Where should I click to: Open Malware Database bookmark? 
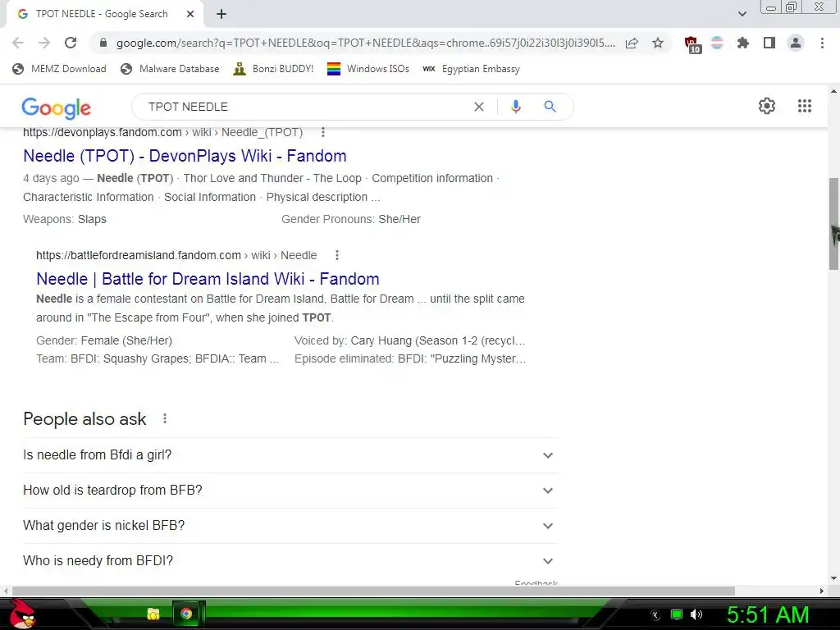tap(170, 69)
